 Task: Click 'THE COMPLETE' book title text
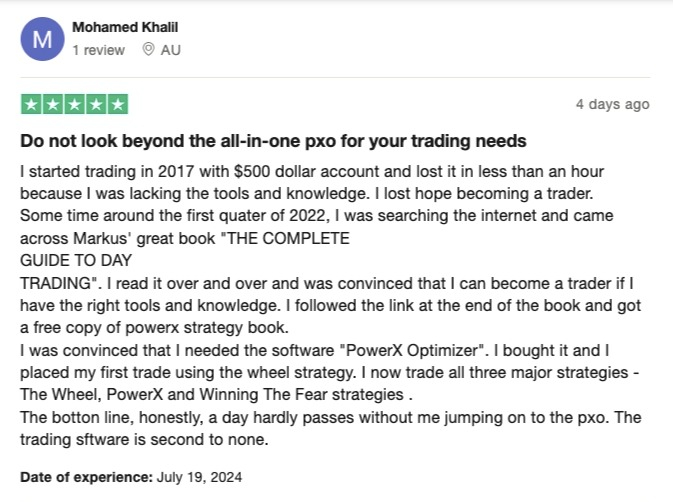pos(288,238)
